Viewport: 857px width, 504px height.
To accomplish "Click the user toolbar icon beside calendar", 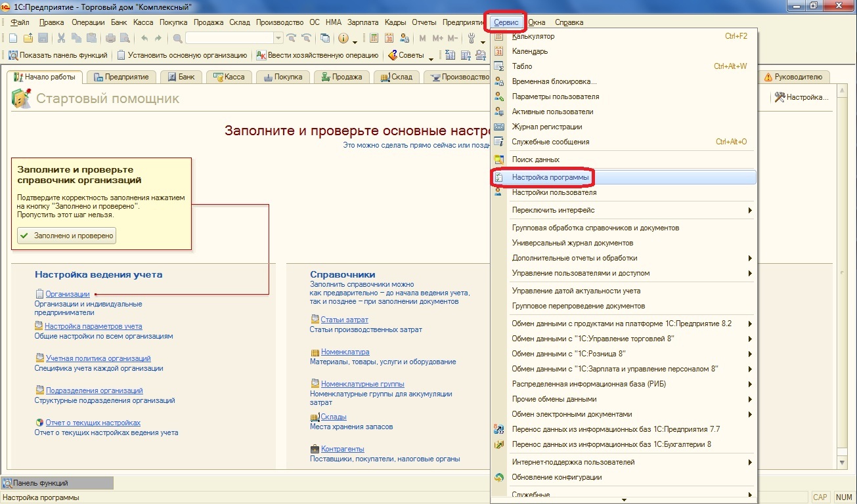I will tap(405, 38).
